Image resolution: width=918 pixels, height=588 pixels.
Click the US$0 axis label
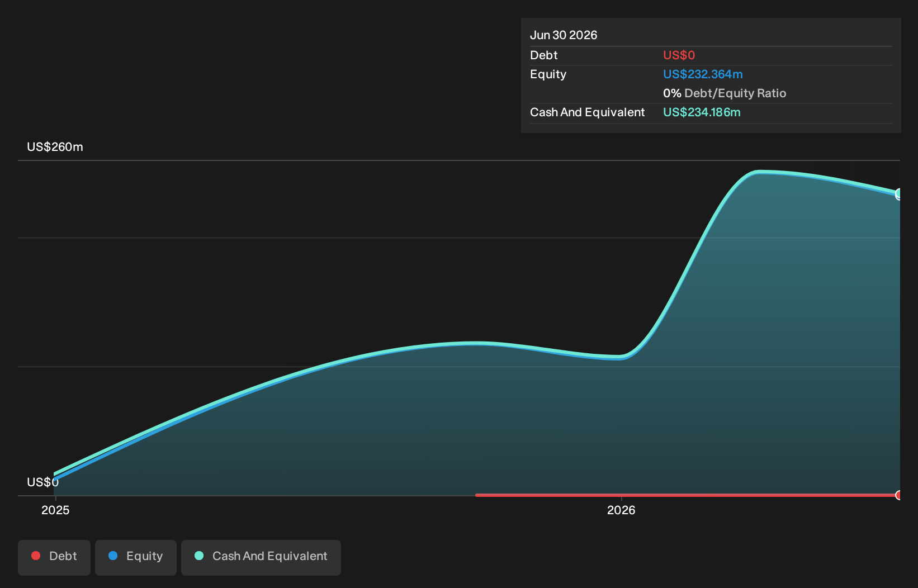coord(42,482)
